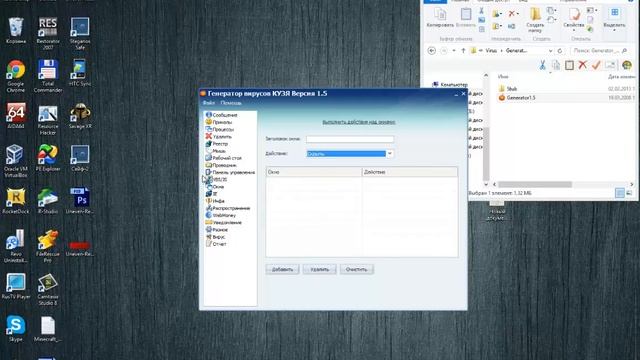Select Компьютер in Explorer navigation pane
Viewport: 640px width, 360px height.
click(450, 84)
